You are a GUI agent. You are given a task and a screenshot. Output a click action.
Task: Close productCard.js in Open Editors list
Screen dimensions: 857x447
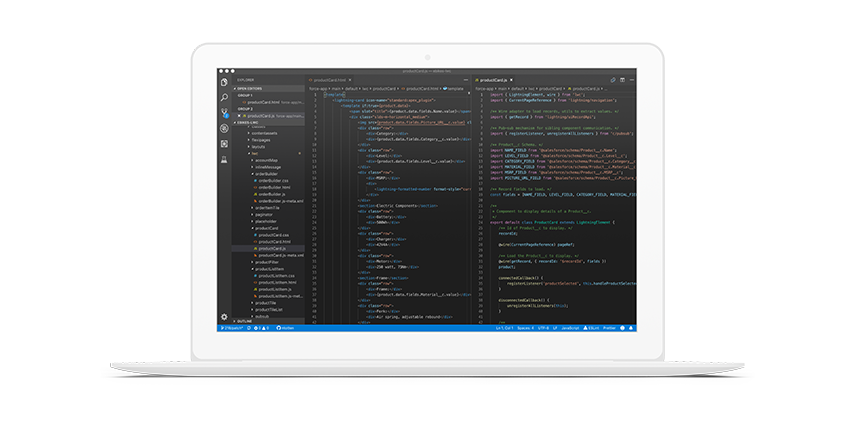coord(239,116)
